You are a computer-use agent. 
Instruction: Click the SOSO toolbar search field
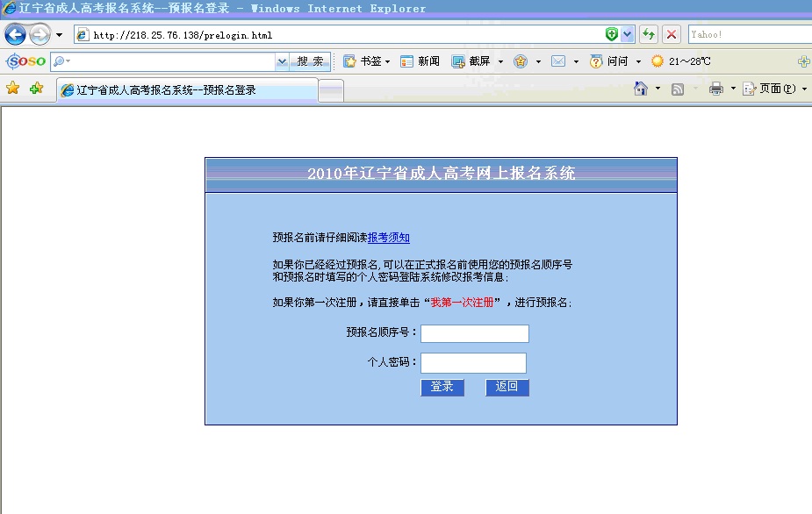(x=162, y=61)
